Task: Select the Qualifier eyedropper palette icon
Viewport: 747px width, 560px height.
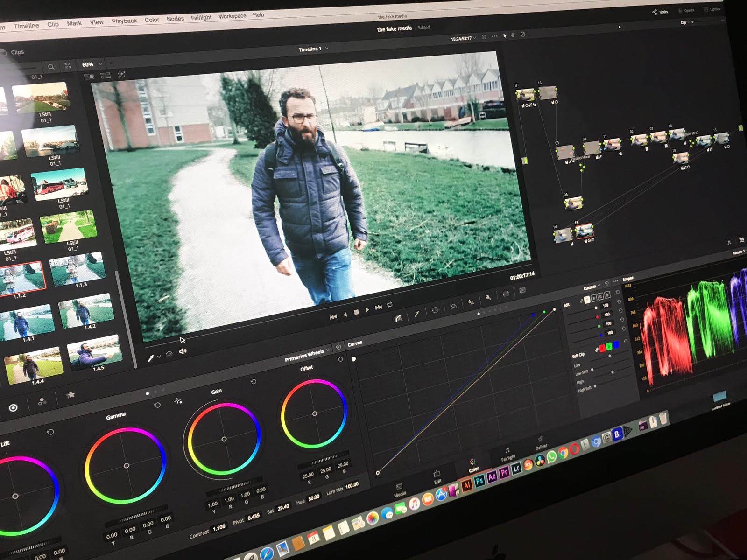Action: [416, 314]
